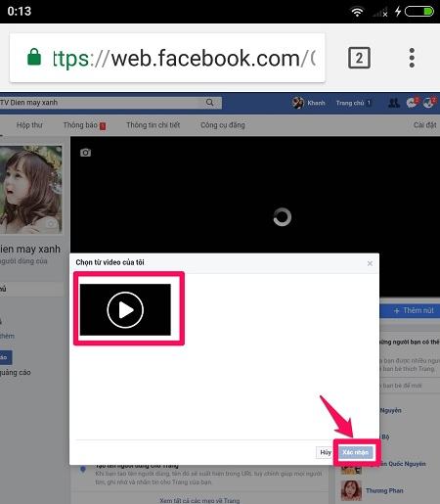Click the Hủy cancel button
Screen dimensions: 440x504
click(x=326, y=452)
